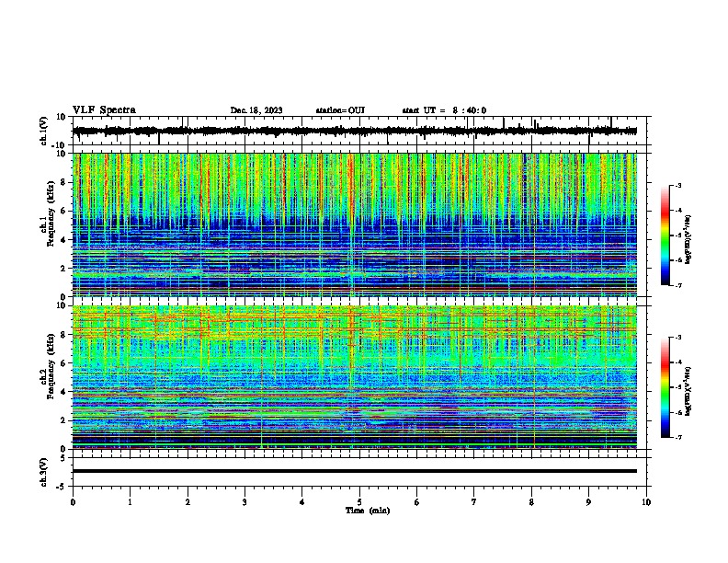Screen dimensions: 728x563
Task: Click the "5" tick label on the time axis
Action: click(x=359, y=502)
